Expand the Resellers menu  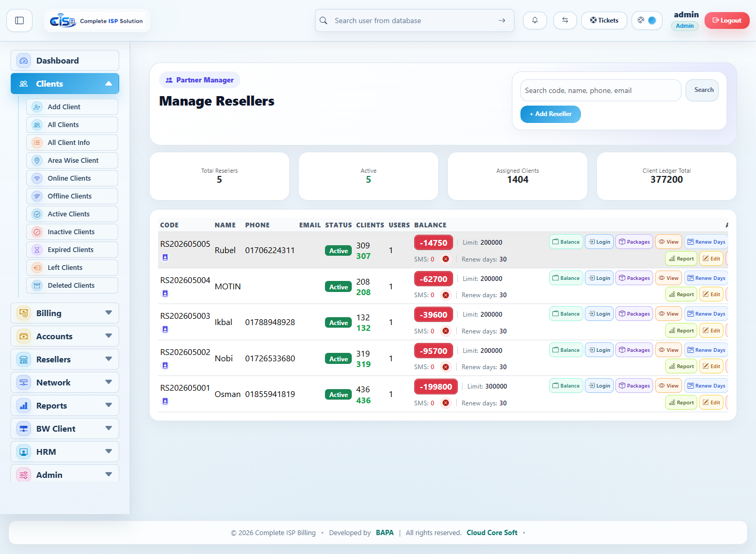tap(65, 360)
